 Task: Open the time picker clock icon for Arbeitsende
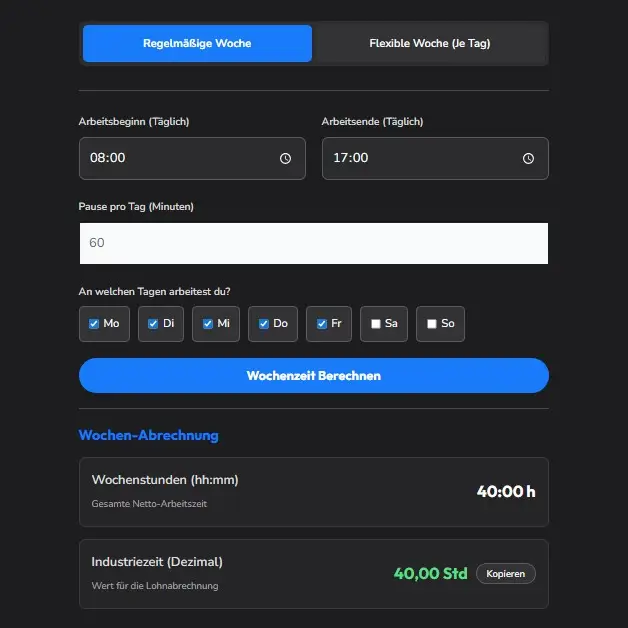click(x=528, y=158)
